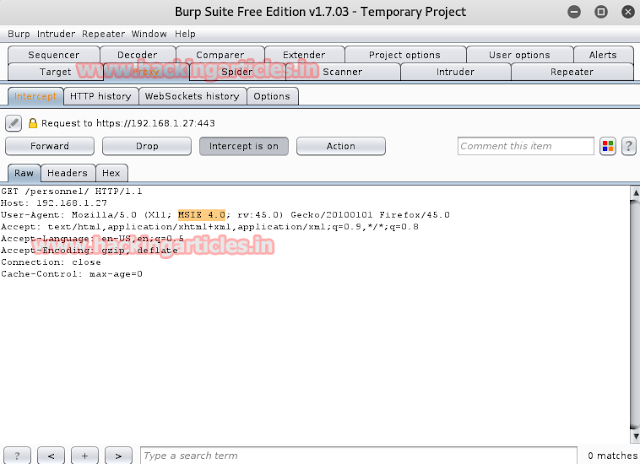Switch to the Comparer tab

click(220, 55)
